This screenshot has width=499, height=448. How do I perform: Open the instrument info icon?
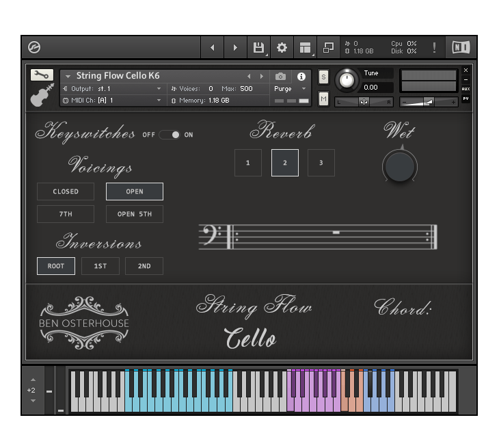pos(301,77)
